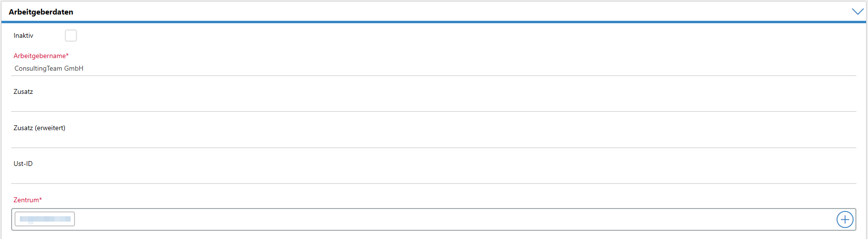Click the Zusatz (erweitert) label
The width and height of the screenshot is (868, 239).
coord(39,128)
